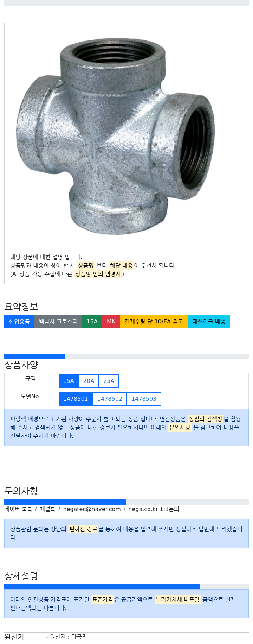Click the 문의사항 section progress bar
The height and width of the screenshot is (644, 253).
pos(65,502)
